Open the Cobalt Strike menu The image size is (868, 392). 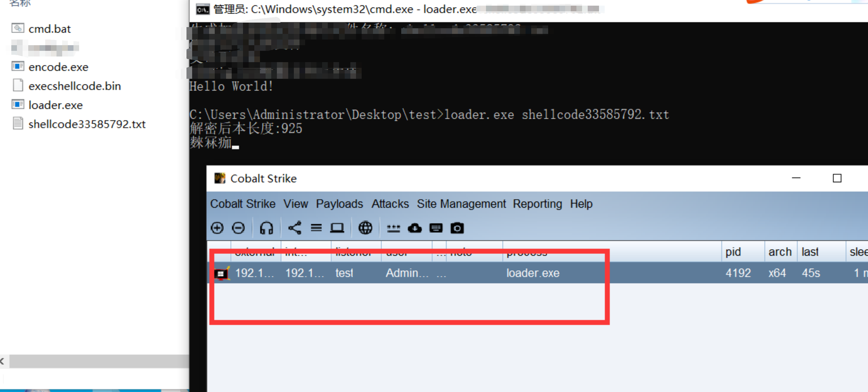click(x=243, y=204)
